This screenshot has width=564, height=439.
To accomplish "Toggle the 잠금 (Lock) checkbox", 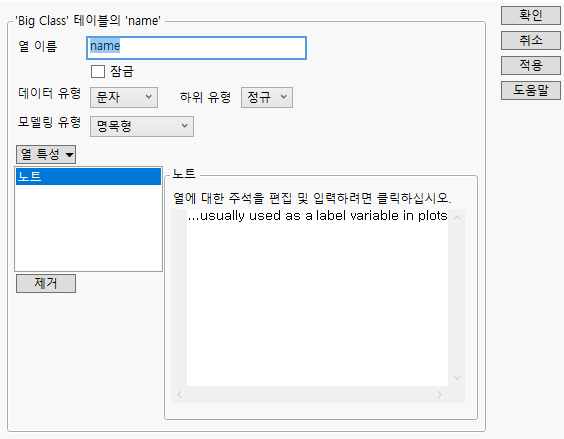I will (98, 71).
